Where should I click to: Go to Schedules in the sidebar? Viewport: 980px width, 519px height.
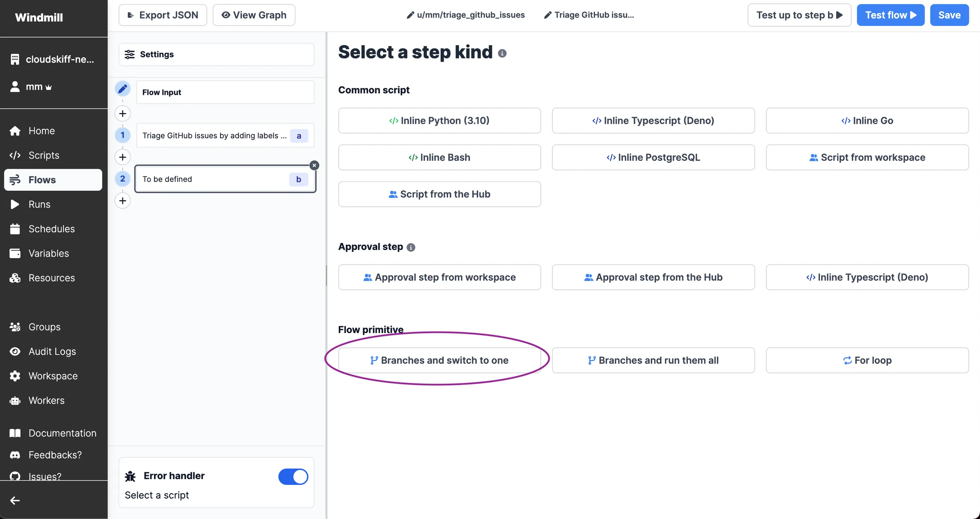tap(51, 229)
